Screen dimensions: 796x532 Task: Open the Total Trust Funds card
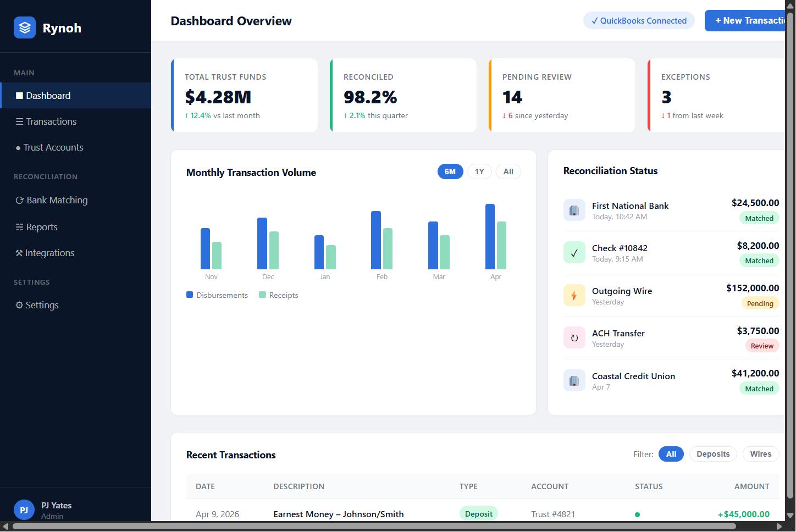(x=245, y=95)
